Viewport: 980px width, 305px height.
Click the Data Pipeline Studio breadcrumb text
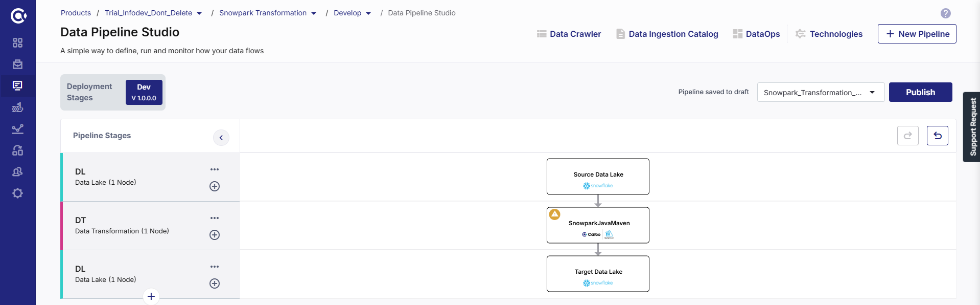point(422,13)
